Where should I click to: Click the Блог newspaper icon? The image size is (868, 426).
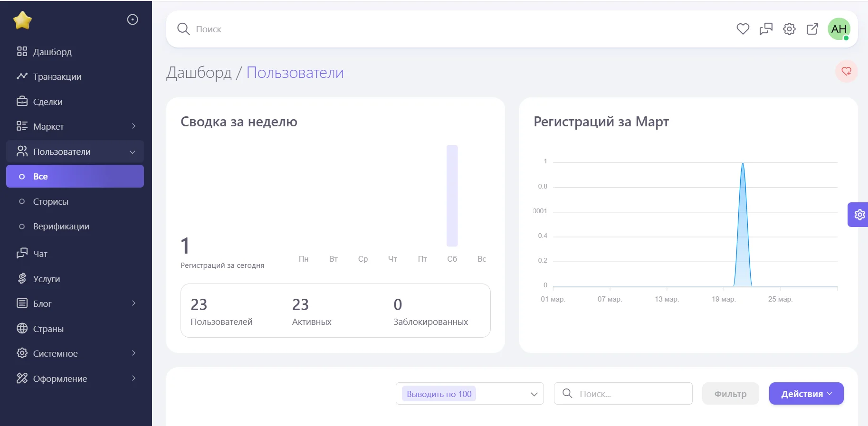[22, 303]
